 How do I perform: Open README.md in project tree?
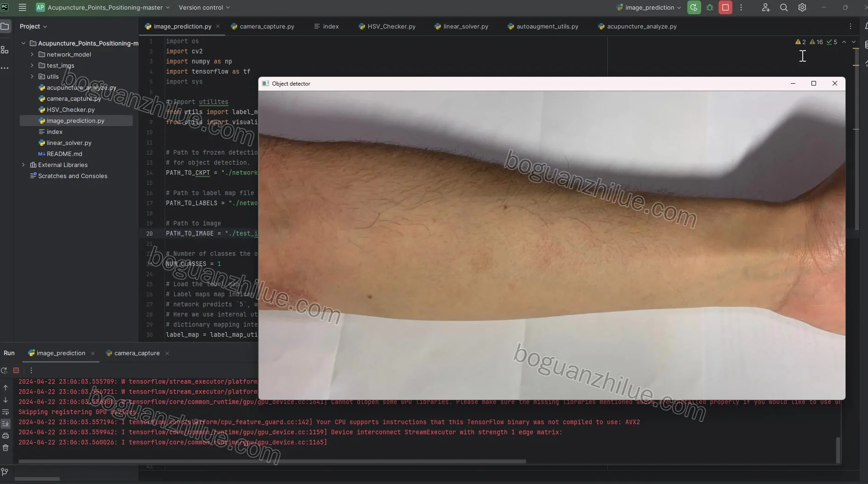point(64,154)
